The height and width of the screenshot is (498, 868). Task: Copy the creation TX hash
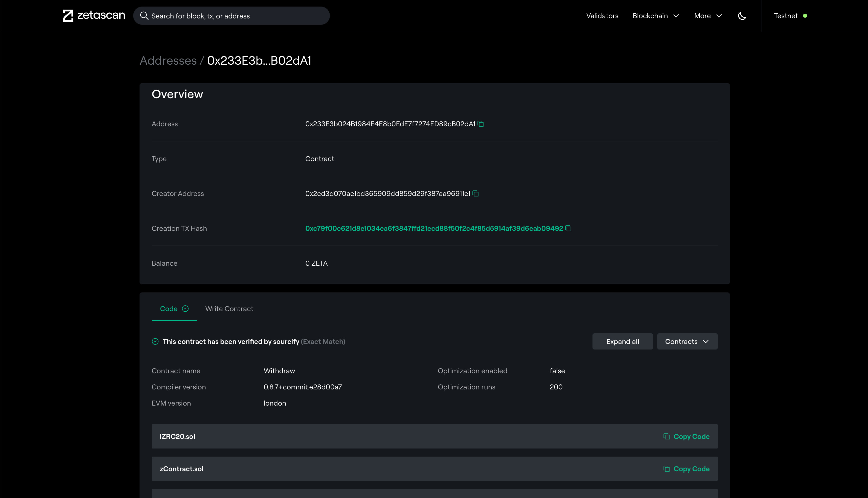coord(568,229)
